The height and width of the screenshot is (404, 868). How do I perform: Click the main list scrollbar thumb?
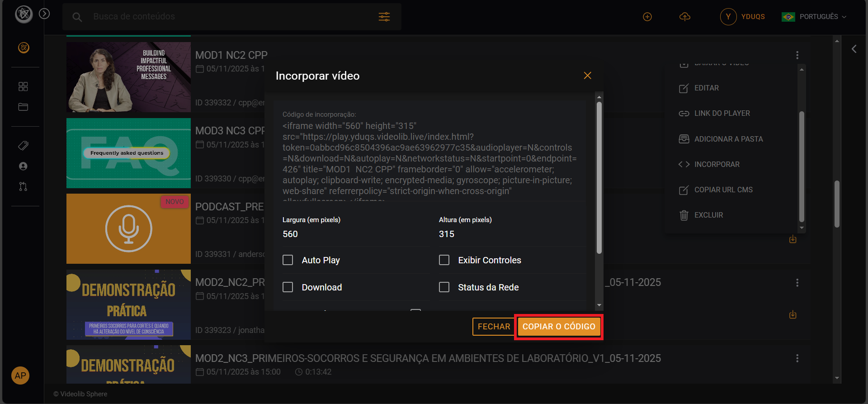pos(837,204)
